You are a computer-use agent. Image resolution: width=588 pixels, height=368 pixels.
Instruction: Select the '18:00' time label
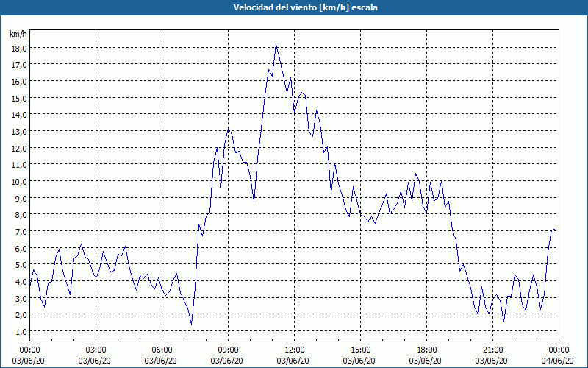click(426, 350)
